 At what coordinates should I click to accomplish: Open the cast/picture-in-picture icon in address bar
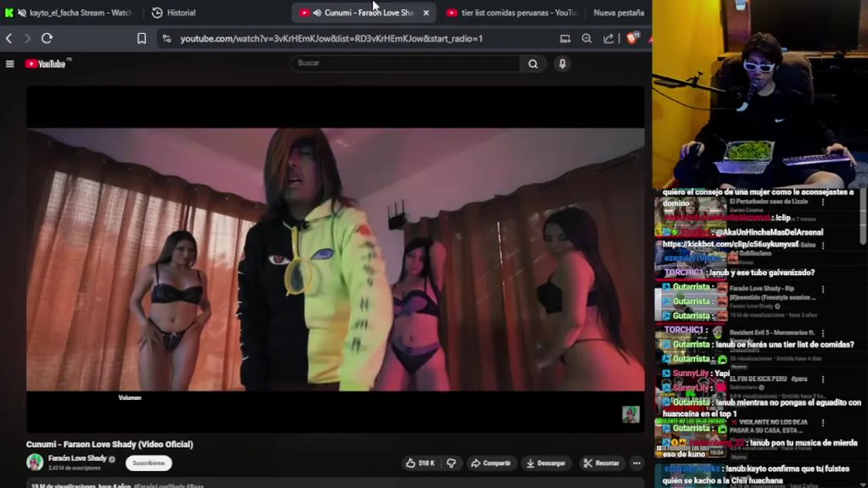pyautogui.click(x=565, y=39)
